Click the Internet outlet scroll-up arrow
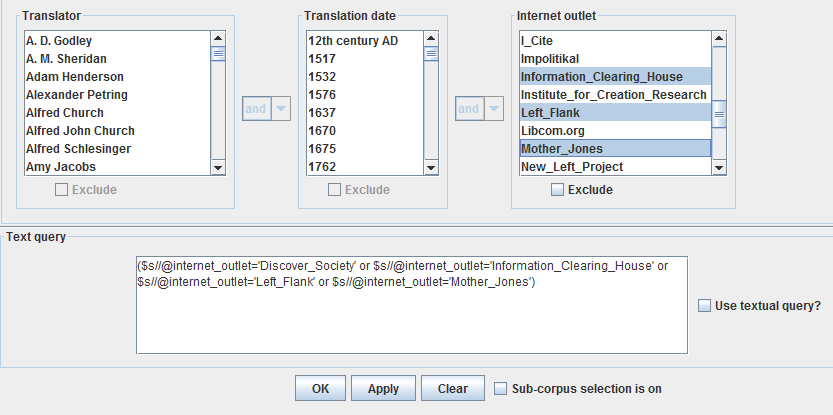Screen dimensions: 833x415 [719, 39]
